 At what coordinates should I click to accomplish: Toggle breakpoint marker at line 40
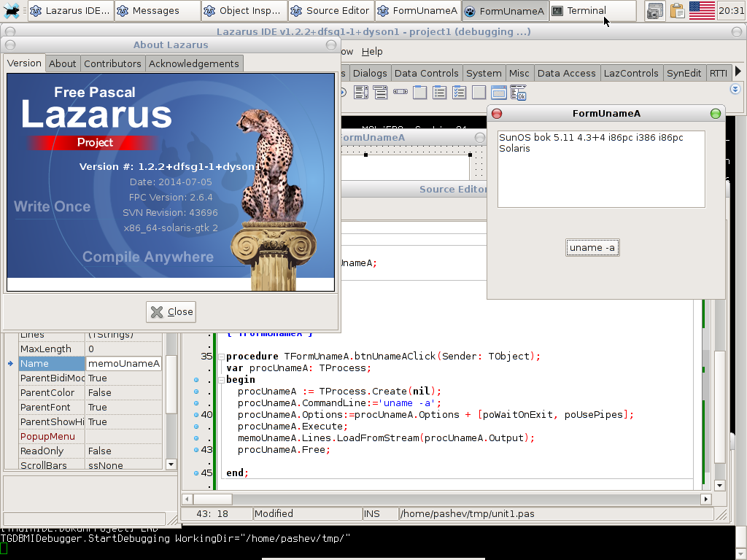pyautogui.click(x=196, y=415)
